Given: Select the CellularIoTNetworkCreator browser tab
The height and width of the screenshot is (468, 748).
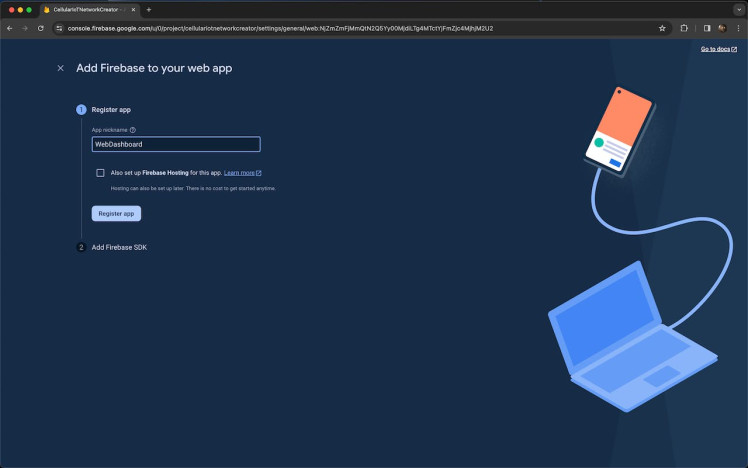Looking at the screenshot, I should pyautogui.click(x=89, y=10).
